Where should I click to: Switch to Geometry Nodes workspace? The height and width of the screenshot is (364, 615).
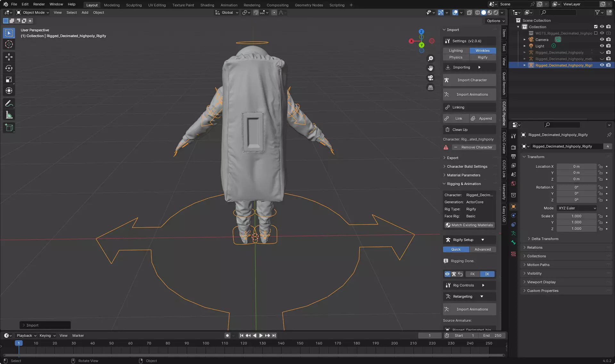[x=309, y=5]
